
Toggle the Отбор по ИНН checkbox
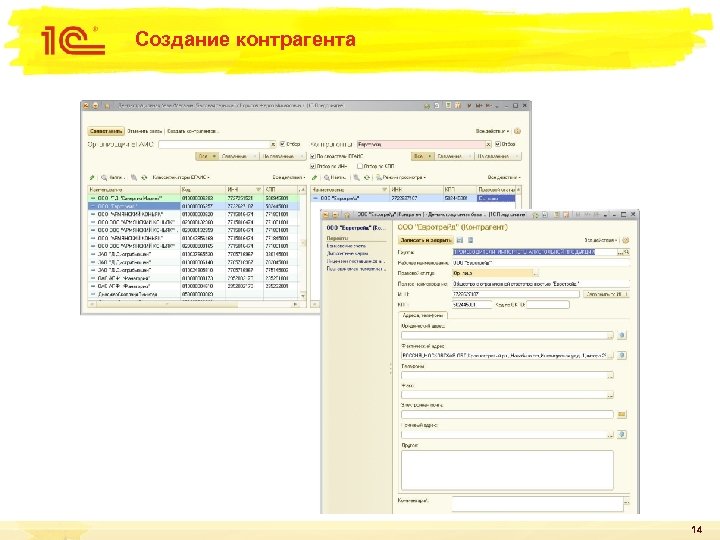[313, 166]
